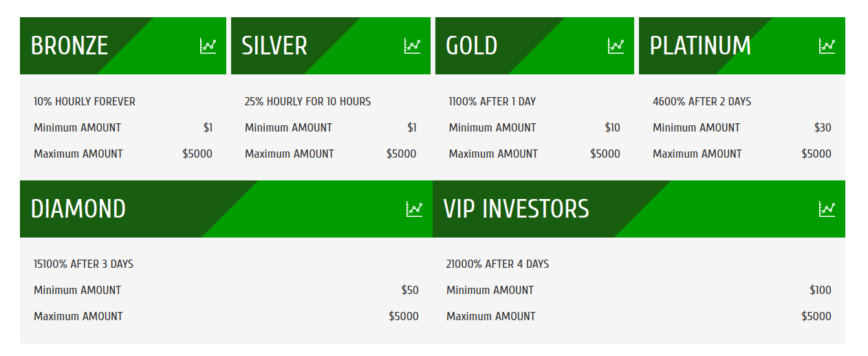Click the "1100% AFTER 1 DAY" description
Viewport: 868px width, 356px height.
pyautogui.click(x=492, y=102)
